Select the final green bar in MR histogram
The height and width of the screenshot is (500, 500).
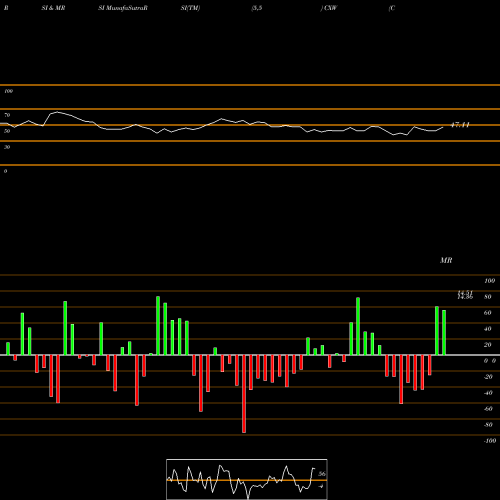point(444,333)
